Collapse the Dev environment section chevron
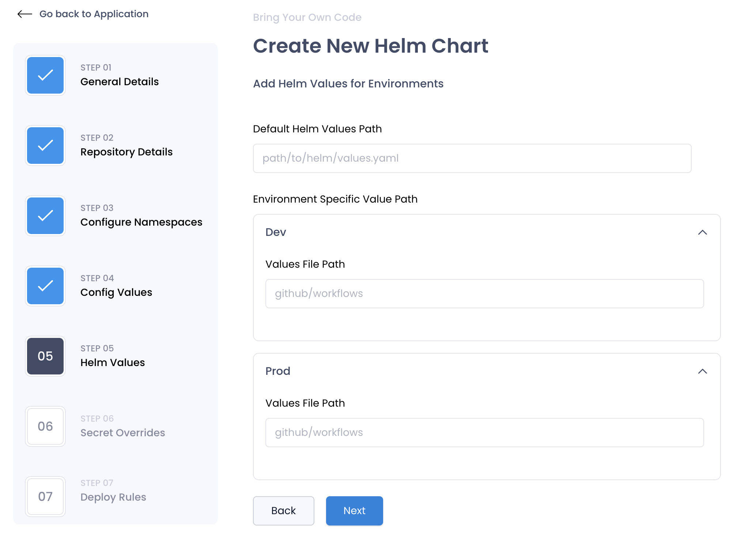This screenshot has width=756, height=550. coord(702,233)
